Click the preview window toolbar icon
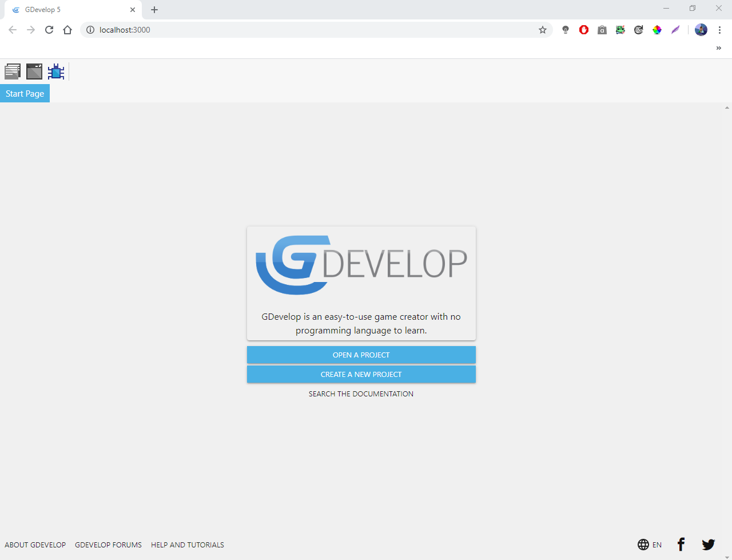Viewport: 732px width, 560px height. click(x=34, y=72)
